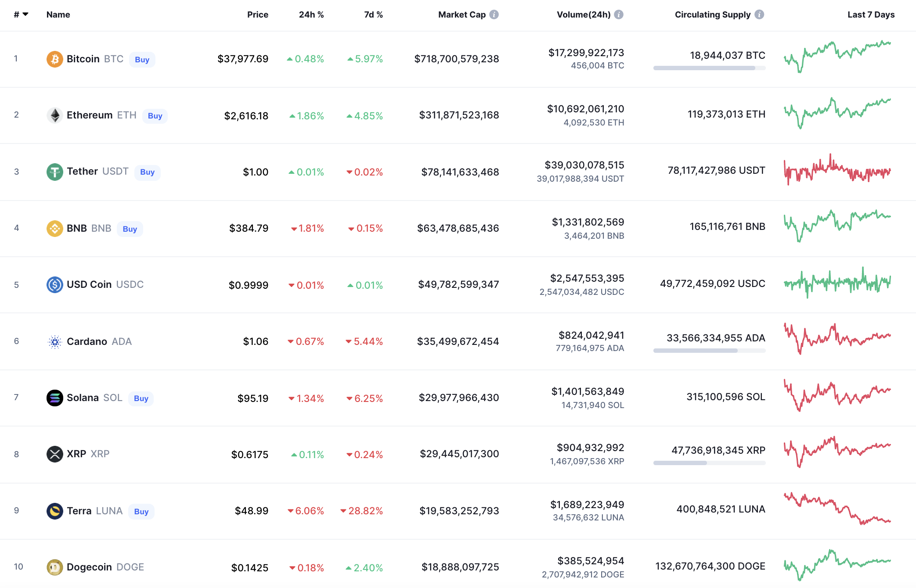Open the Circulating Supply info icon
916x588 pixels.
[x=759, y=14]
